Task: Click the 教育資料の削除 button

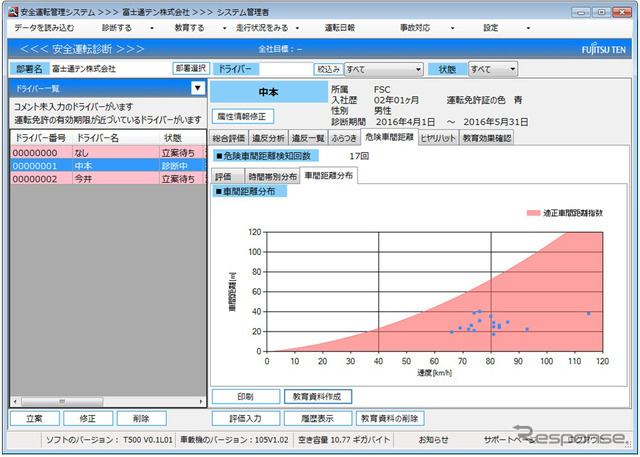Action: 390,418
